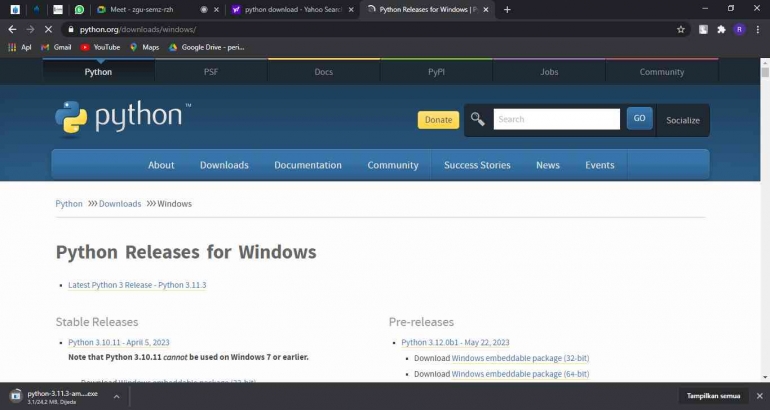The width and height of the screenshot is (770, 410).
Task: Click the Downloads breadcrumb link
Action: point(120,204)
